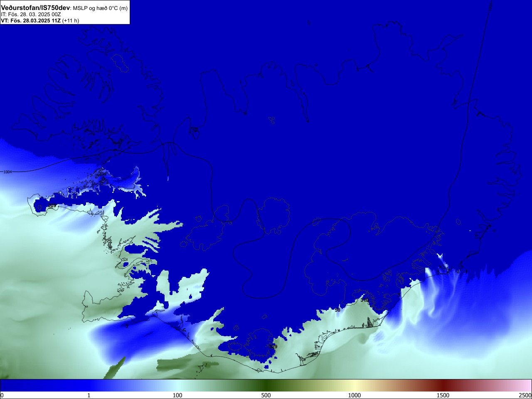Click the dark green 500 m legend color
Viewport: 532px width, 399px height.
tap(266, 385)
